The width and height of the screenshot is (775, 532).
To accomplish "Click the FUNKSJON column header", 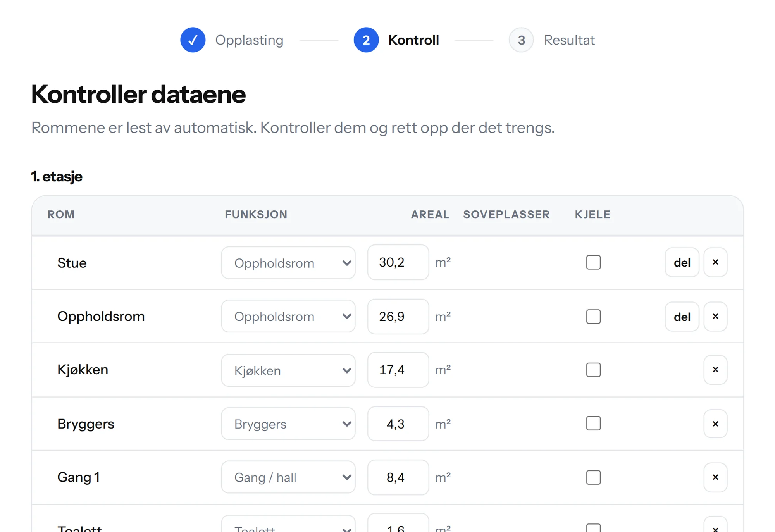I will pyautogui.click(x=256, y=214).
